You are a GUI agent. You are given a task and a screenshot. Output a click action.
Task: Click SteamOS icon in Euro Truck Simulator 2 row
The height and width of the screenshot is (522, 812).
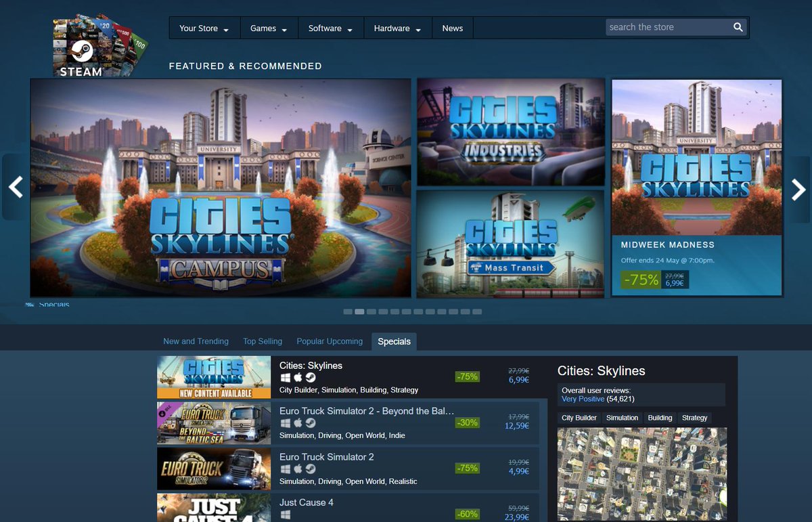(310, 469)
